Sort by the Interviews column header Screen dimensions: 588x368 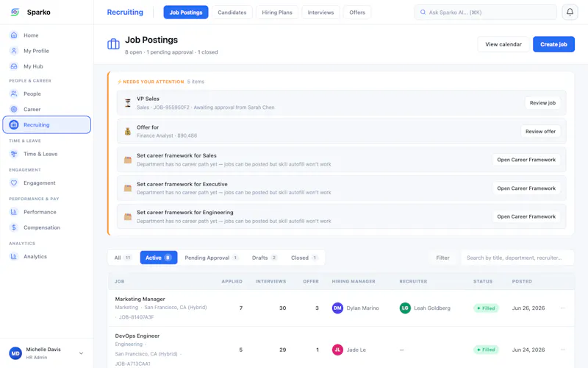tap(270, 281)
